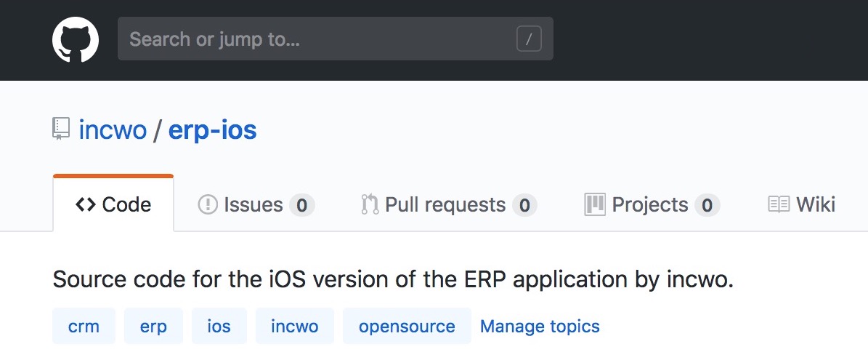Select the erp topic tag
Screen dimensions: 868x360
tap(153, 327)
